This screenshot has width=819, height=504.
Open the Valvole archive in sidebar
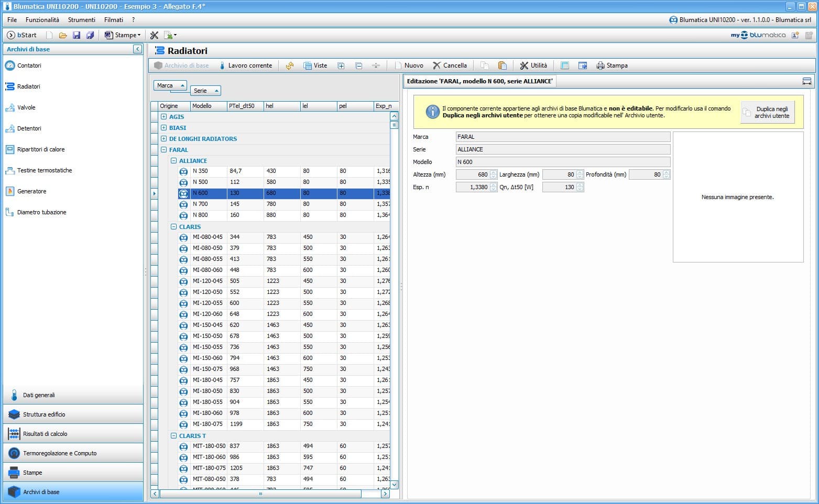click(x=26, y=107)
